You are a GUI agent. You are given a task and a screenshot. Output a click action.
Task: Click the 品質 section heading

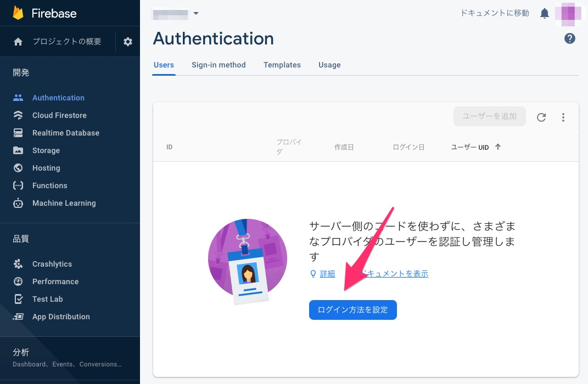click(21, 239)
